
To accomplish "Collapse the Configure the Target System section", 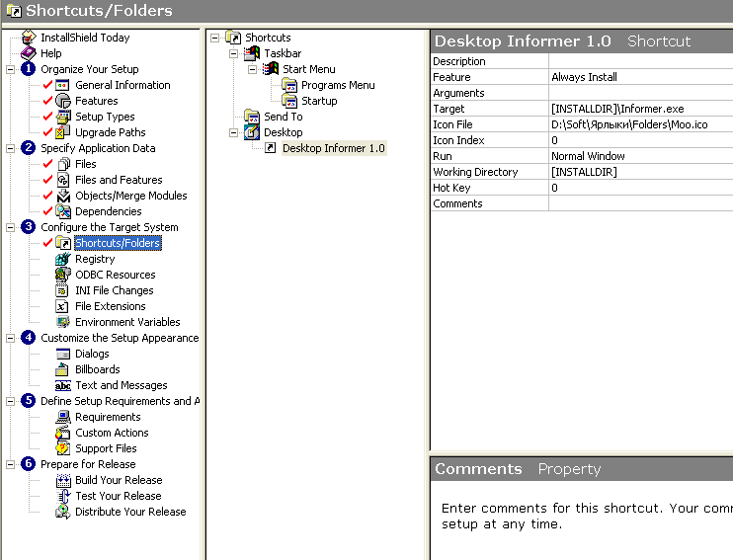I will coord(10,227).
